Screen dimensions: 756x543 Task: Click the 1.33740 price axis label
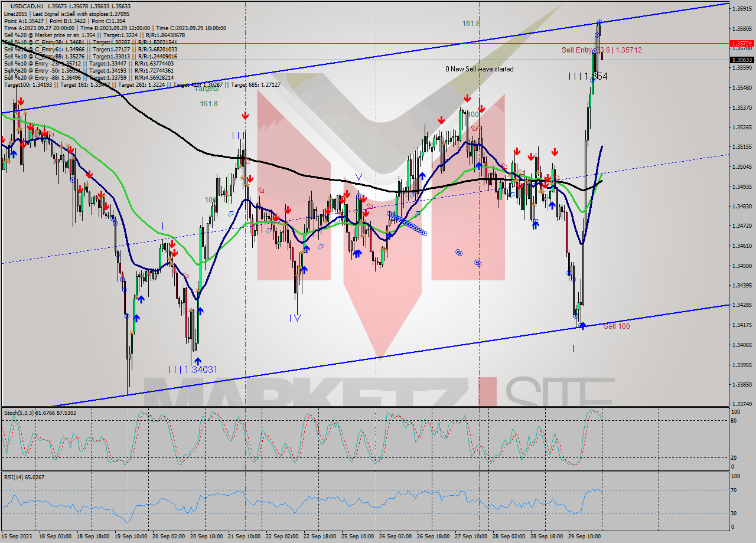click(x=741, y=404)
